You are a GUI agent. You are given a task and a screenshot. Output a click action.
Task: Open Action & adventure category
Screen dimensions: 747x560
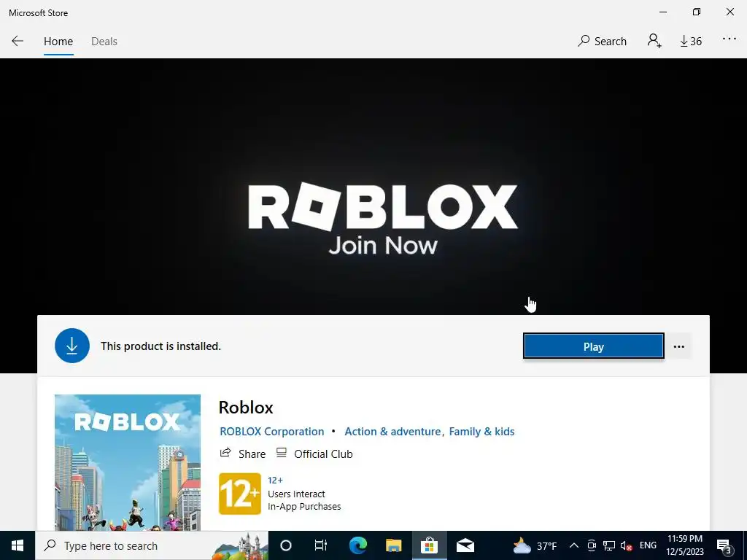point(392,432)
